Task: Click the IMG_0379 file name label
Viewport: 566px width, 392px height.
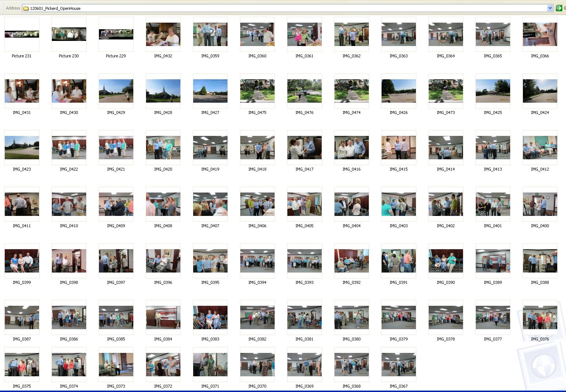Action: tap(399, 339)
